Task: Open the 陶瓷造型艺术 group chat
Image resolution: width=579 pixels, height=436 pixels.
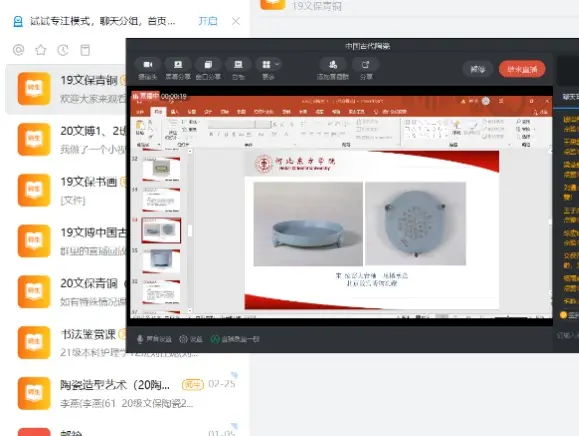Action: point(126,394)
